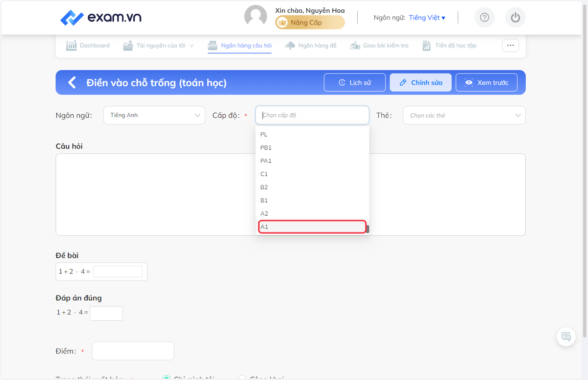Click the level list scrollbar thumb
The image size is (588, 380).
[367, 229]
